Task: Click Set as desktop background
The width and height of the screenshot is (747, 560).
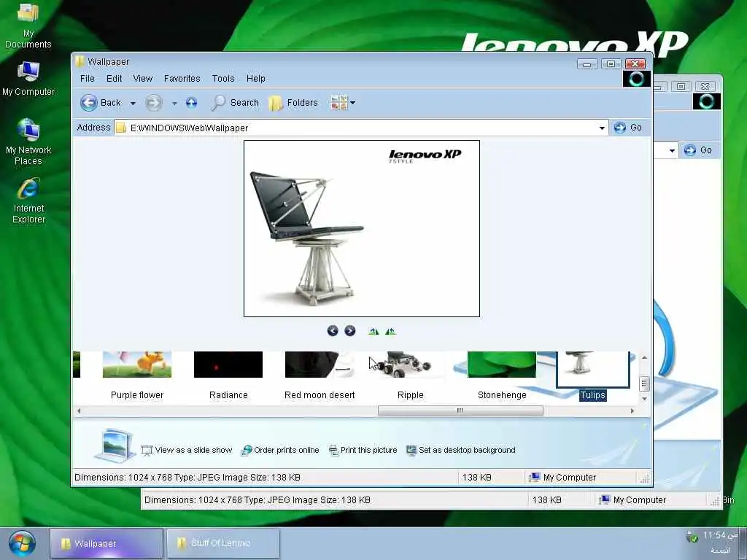Action: (461, 450)
